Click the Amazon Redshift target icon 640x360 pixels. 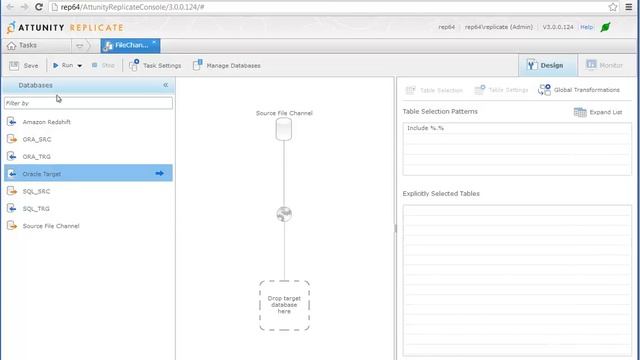[12, 122]
